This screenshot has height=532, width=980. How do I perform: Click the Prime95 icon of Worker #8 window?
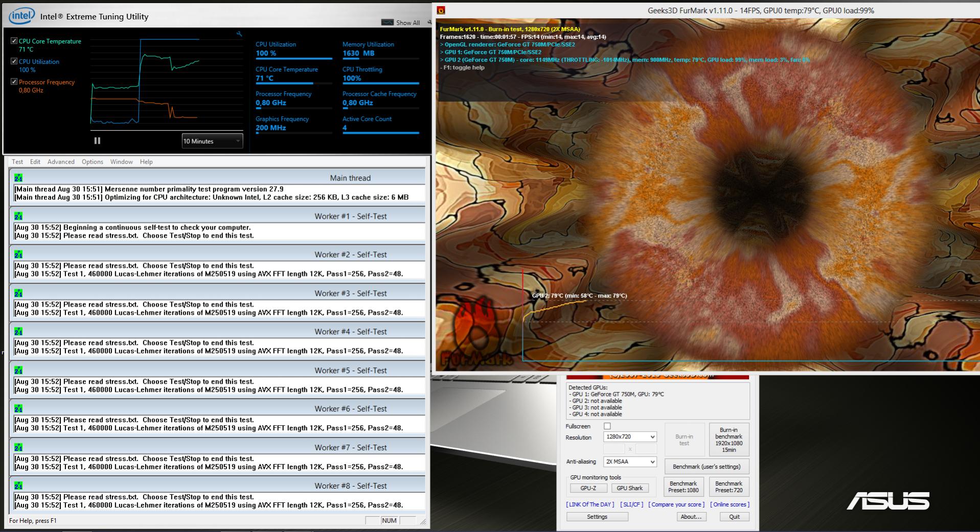point(18,486)
